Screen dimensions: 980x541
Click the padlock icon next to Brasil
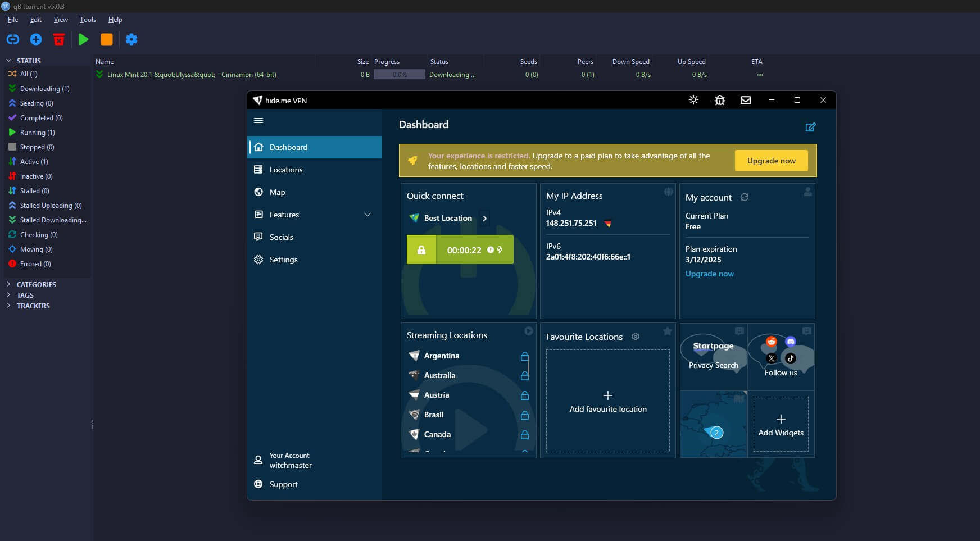tap(525, 415)
